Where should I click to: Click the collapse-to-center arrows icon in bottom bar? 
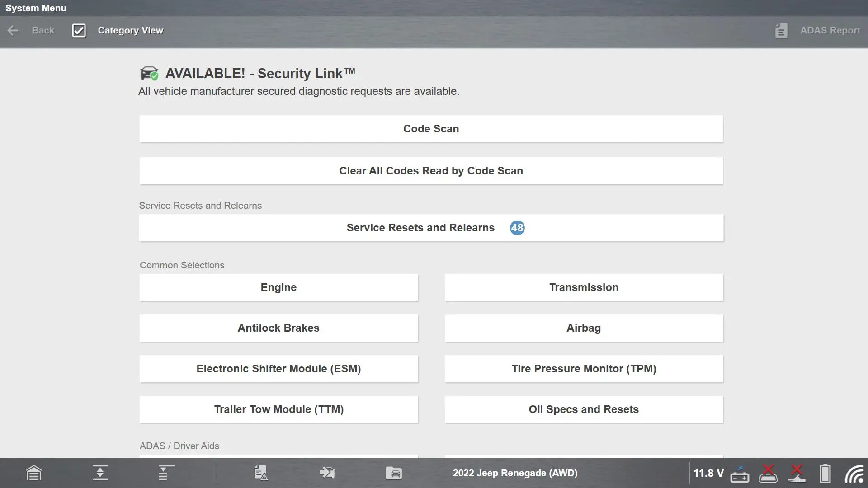click(100, 473)
